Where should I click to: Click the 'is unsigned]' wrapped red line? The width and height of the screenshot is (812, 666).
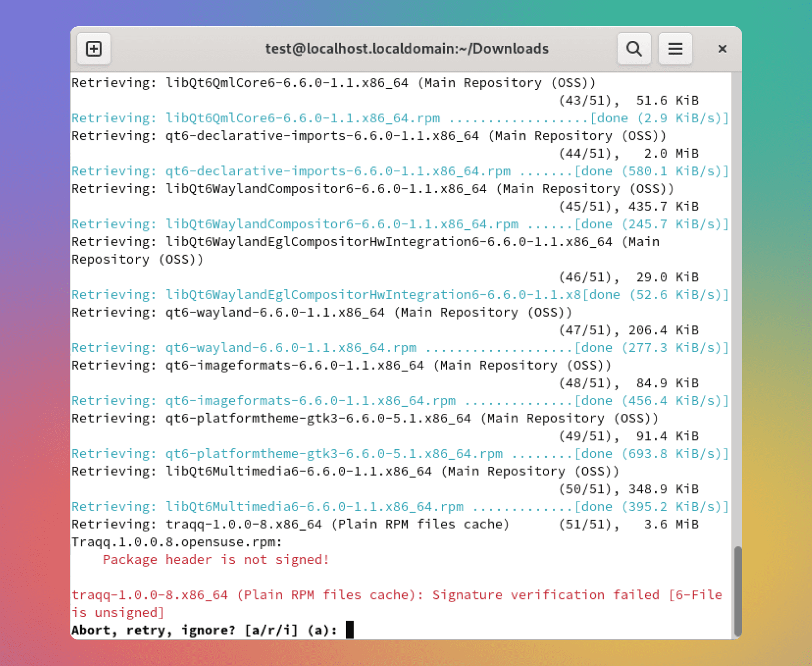pyautogui.click(x=118, y=613)
